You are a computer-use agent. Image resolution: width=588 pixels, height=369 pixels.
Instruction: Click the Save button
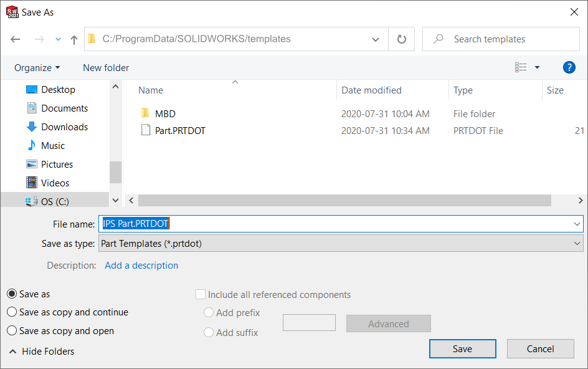click(462, 349)
